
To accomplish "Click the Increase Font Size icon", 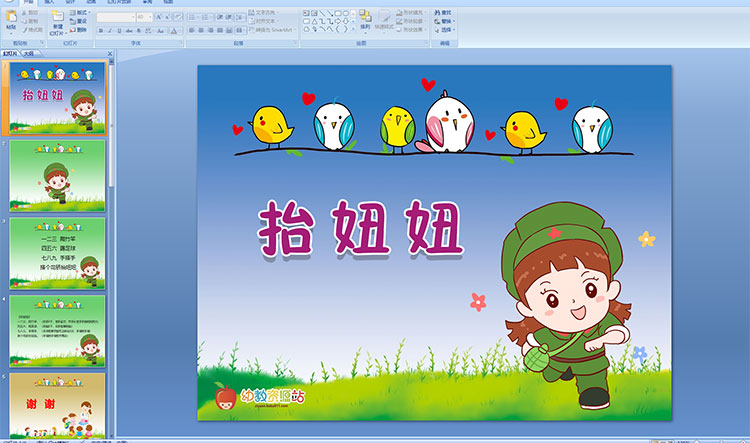I will click(159, 17).
